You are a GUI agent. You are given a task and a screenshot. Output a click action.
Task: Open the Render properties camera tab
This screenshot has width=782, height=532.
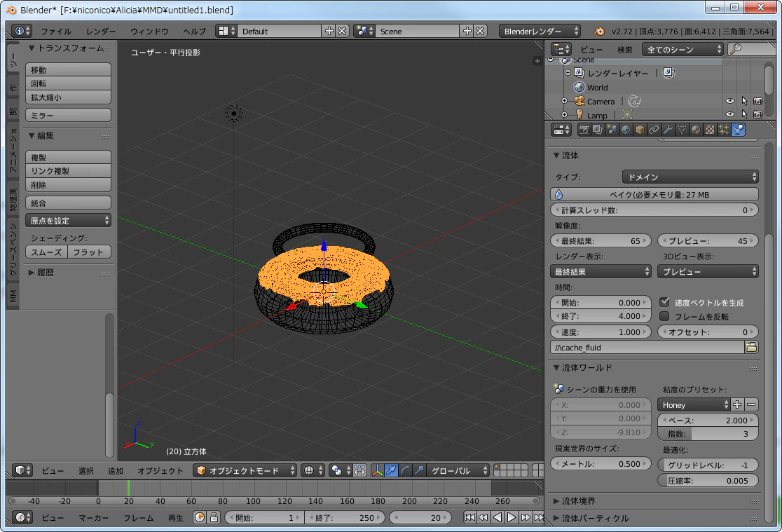[x=584, y=130]
